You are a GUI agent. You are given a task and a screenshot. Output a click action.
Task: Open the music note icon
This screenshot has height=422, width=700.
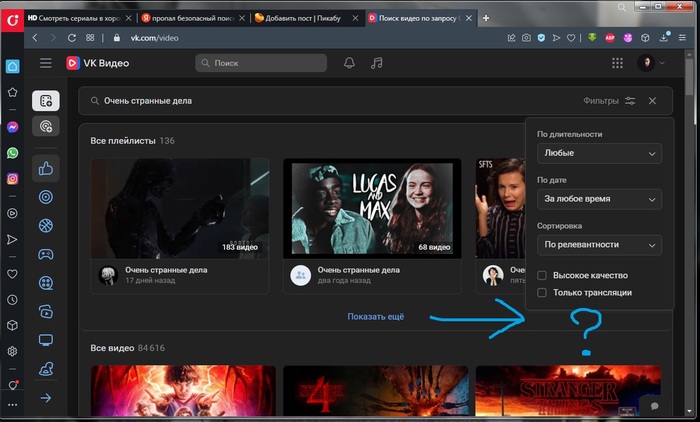point(376,63)
